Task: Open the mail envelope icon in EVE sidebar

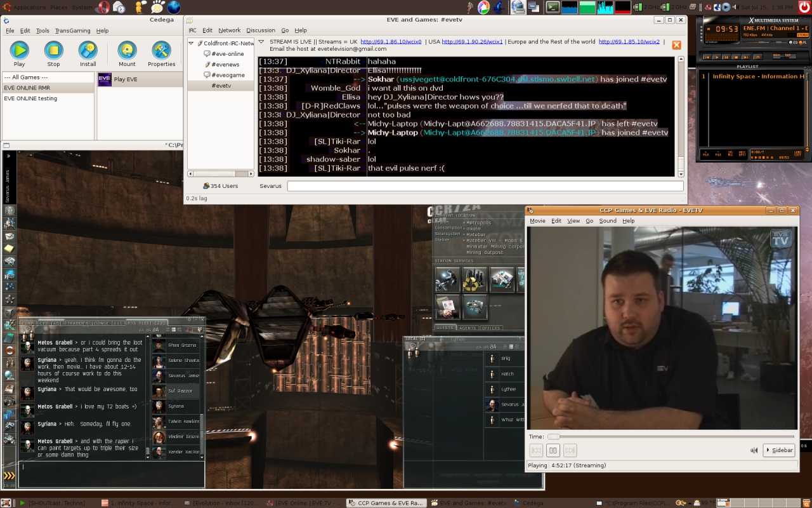Action: 10,236
